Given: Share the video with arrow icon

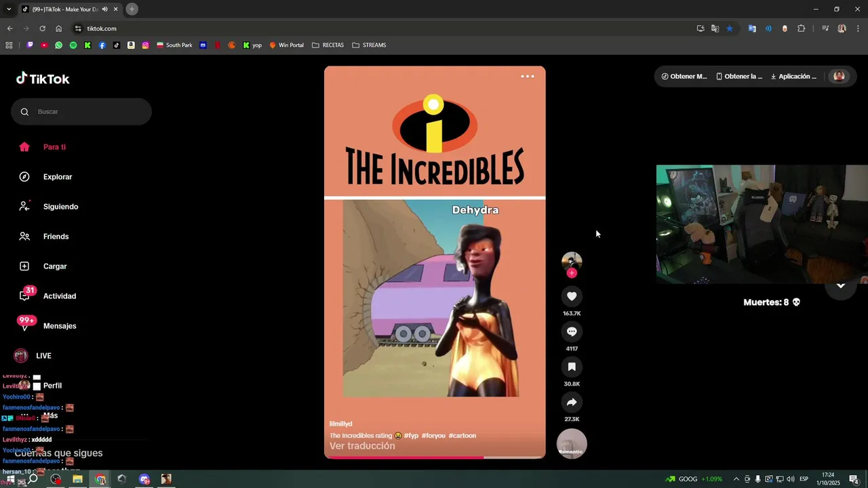Looking at the screenshot, I should tap(572, 402).
